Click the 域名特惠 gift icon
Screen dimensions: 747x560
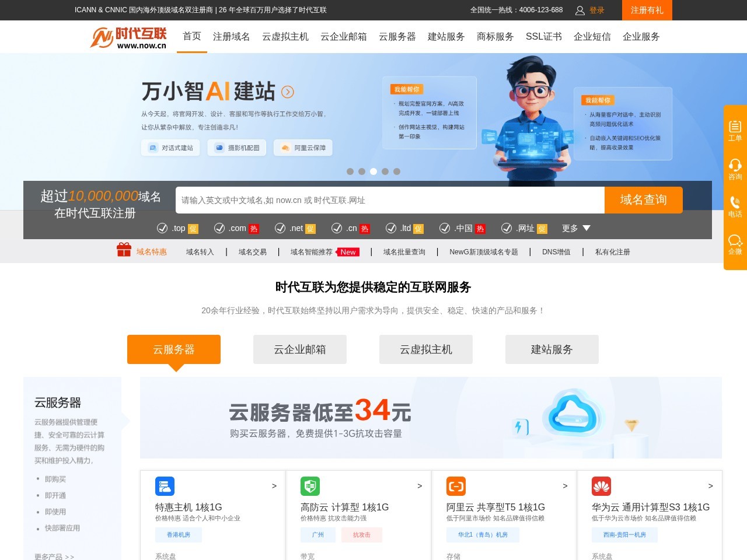(x=124, y=250)
